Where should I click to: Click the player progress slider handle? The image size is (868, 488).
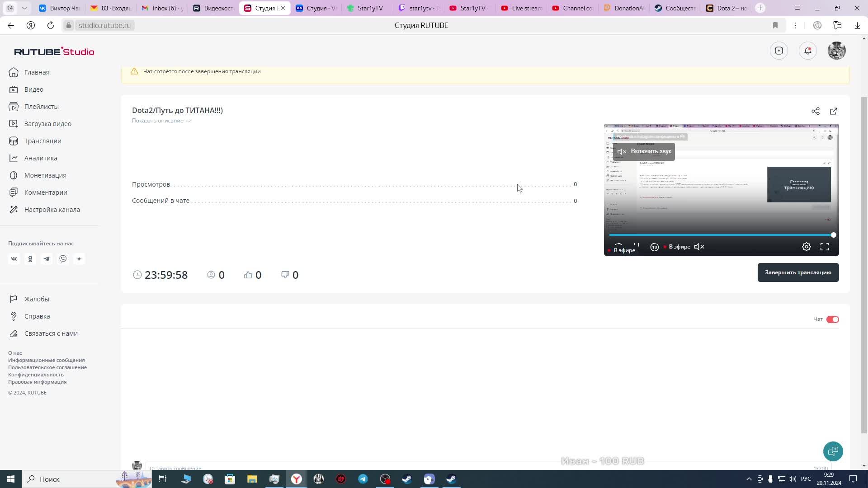834,235
